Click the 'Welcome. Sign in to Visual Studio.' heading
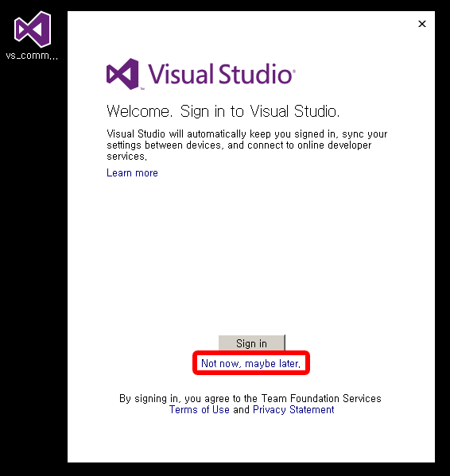This screenshot has height=476, width=450. 223,111
